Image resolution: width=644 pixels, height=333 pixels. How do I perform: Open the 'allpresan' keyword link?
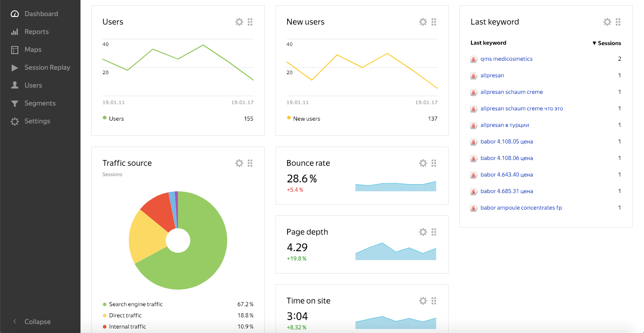pos(492,76)
